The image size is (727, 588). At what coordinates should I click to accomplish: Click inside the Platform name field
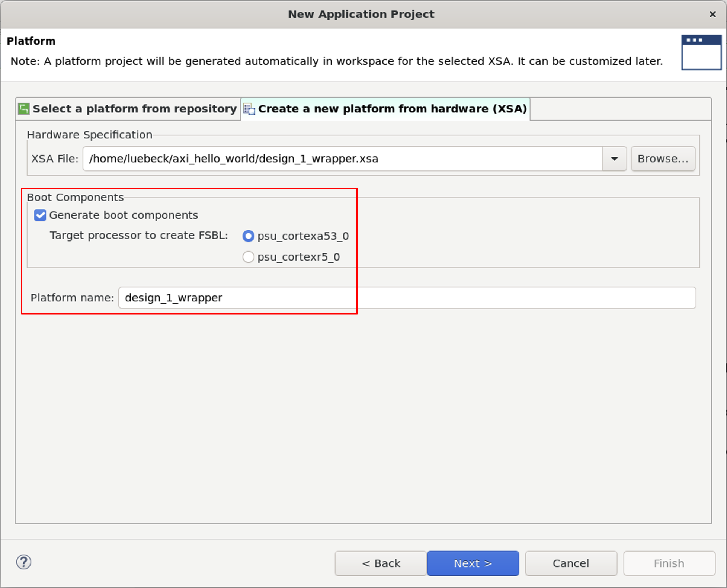tap(335, 298)
